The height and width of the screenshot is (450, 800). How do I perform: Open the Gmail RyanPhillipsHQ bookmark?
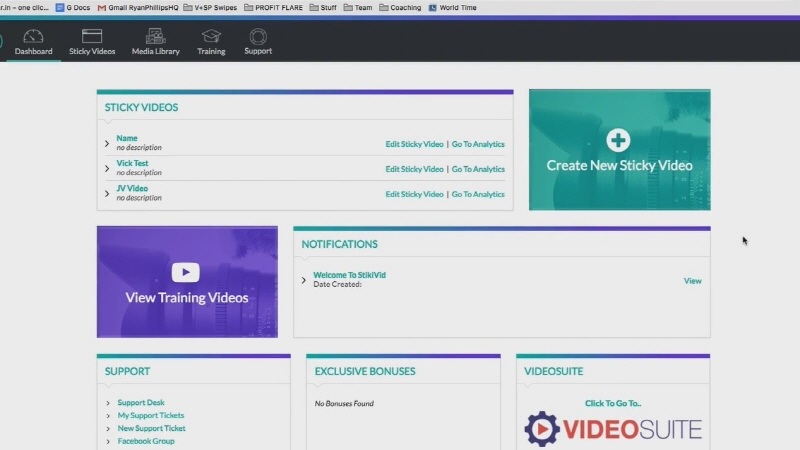[x=138, y=8]
